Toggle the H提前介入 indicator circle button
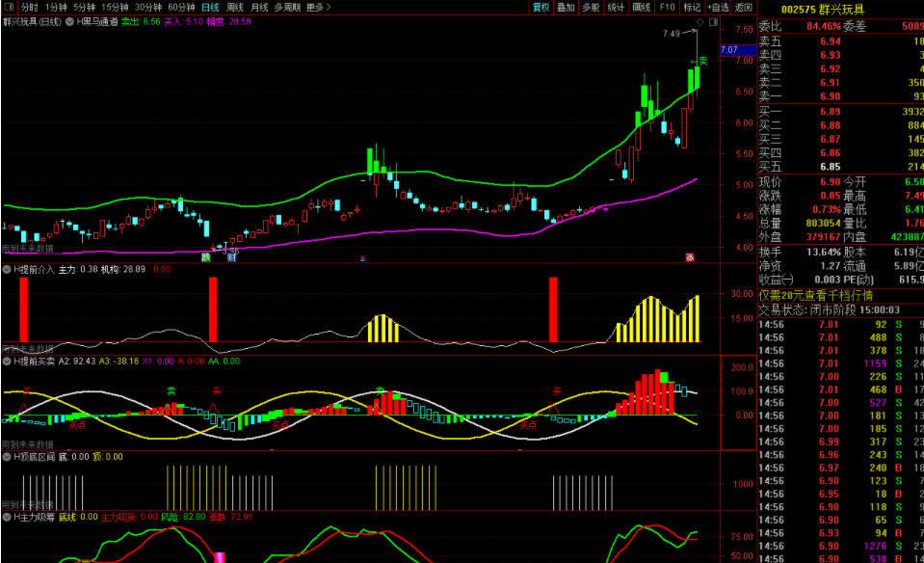 coord(7,269)
